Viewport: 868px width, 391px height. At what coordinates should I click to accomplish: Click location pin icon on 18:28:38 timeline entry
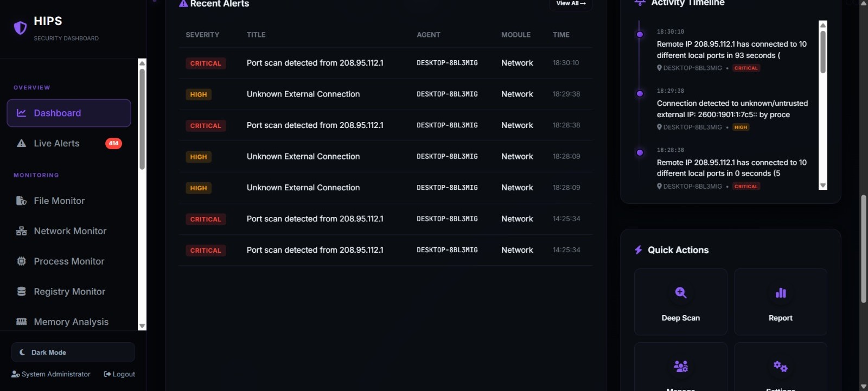(659, 186)
